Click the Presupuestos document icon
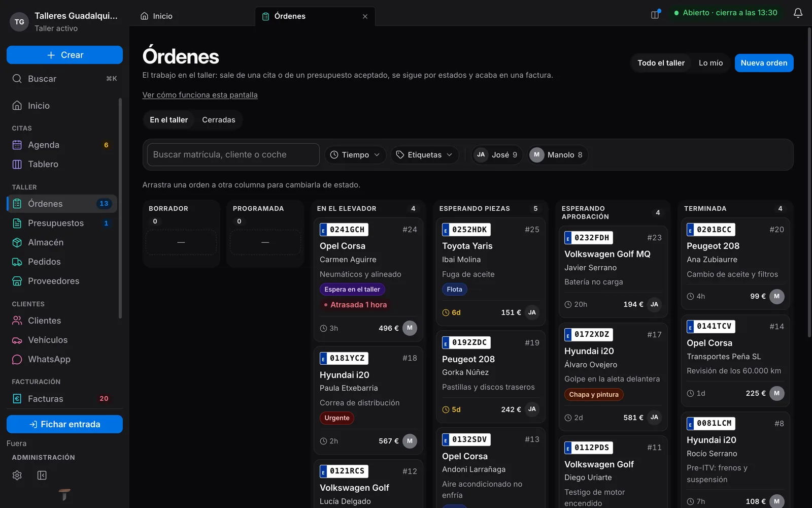 click(x=17, y=223)
